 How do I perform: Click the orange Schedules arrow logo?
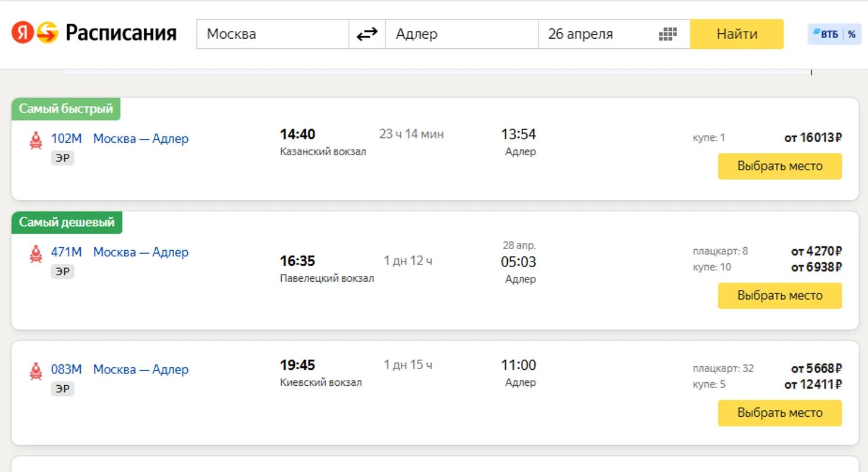pos(48,33)
